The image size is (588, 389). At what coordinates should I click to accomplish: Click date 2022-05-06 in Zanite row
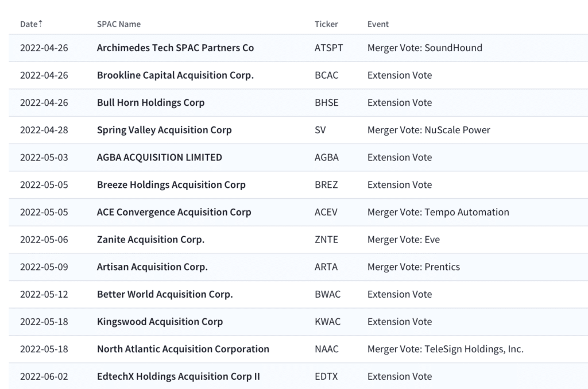[x=44, y=240]
